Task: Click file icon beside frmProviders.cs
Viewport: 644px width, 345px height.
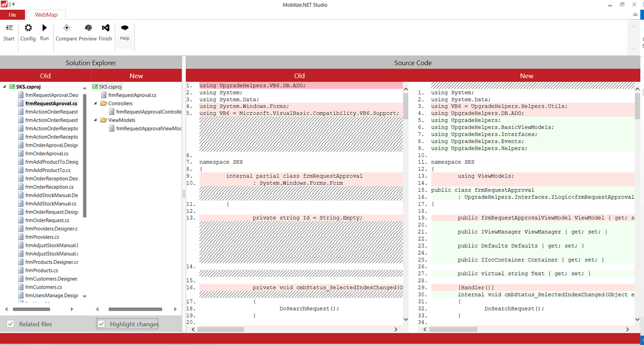Action: click(x=20, y=237)
